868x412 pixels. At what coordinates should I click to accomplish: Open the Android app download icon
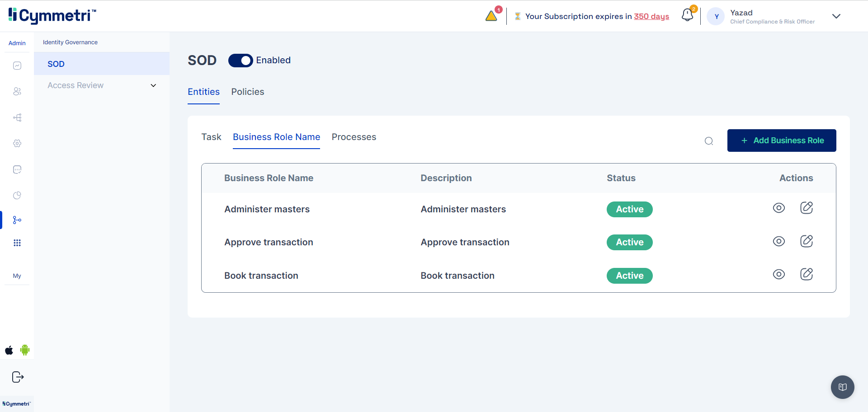pyautogui.click(x=25, y=350)
